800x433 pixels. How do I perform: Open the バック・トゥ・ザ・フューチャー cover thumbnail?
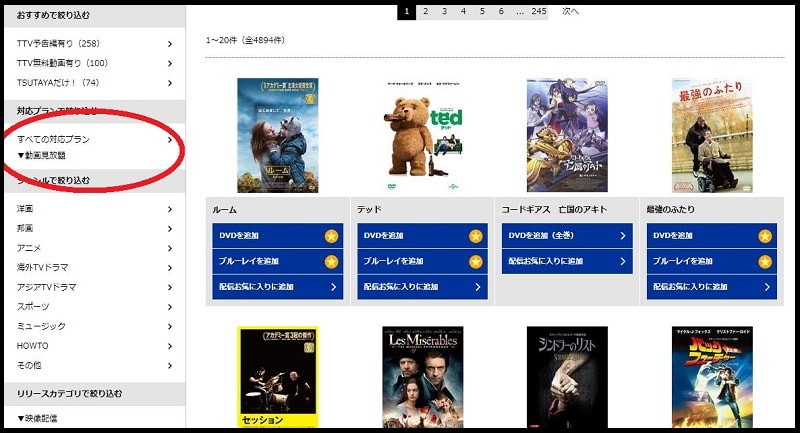(712, 377)
